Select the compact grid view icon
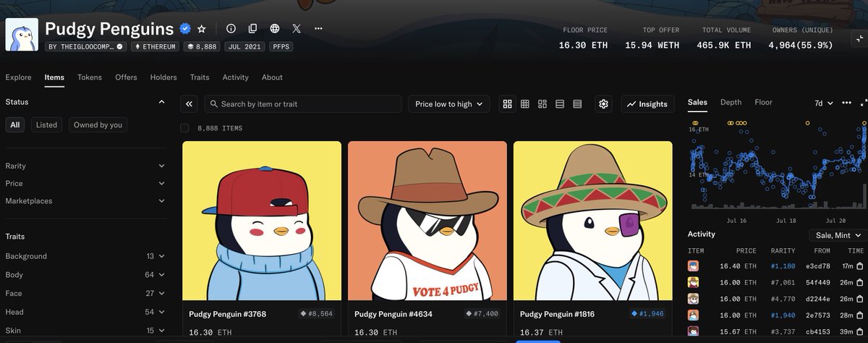This screenshot has width=868, height=343. (525, 104)
